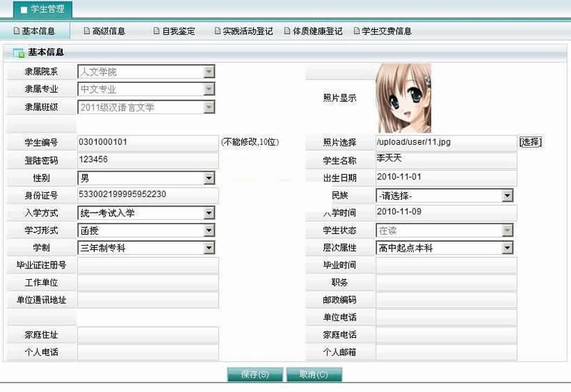Image resolution: width=571 pixels, height=392 pixels.
Task: Expand the 性别 dropdown
Action: tap(208, 178)
